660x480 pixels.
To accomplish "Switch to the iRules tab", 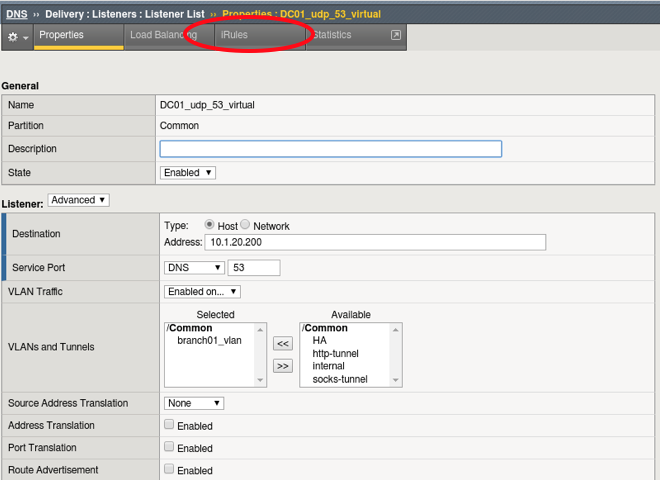I will coord(260,35).
